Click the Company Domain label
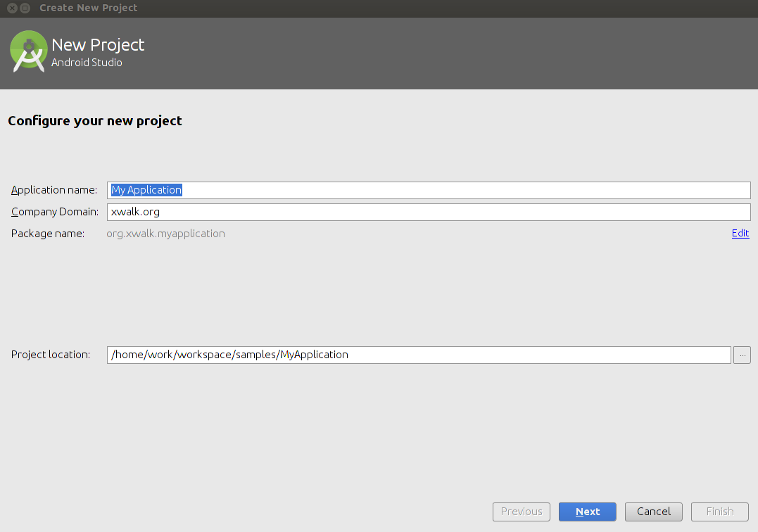This screenshot has height=532, width=758. click(55, 213)
